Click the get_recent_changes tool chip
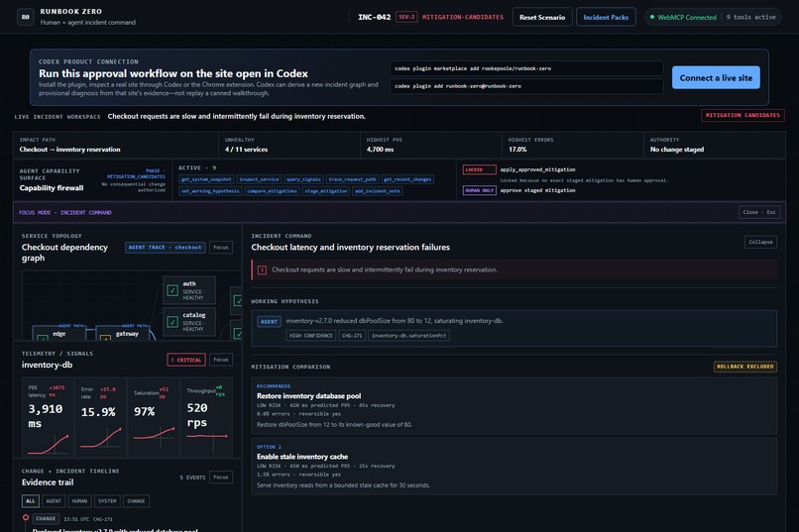This screenshot has height=532, width=799. click(407, 179)
